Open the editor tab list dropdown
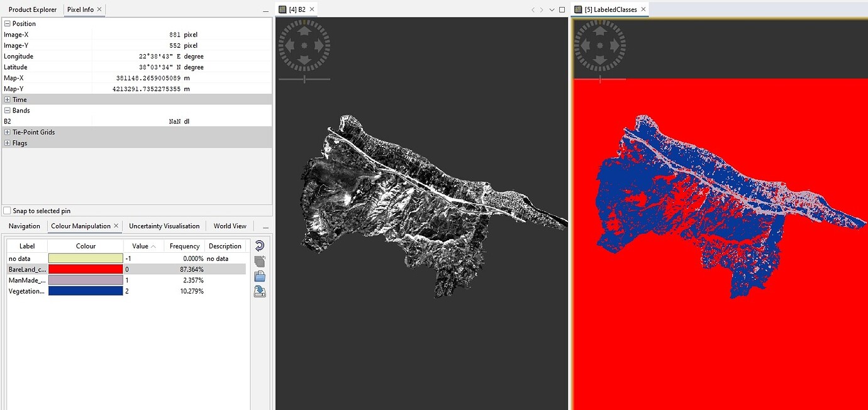This screenshot has width=868, height=410. coord(552,10)
